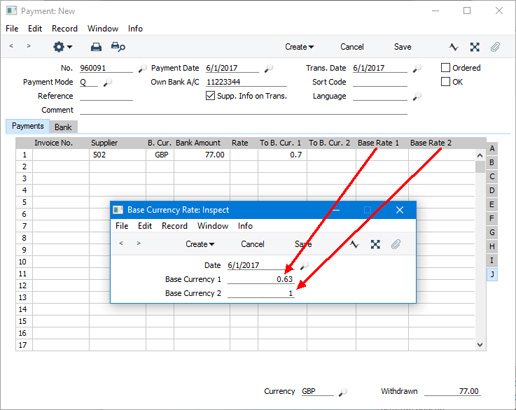Click the activity zigzag icon in Payment toolbar
The width and height of the screenshot is (516, 410).
click(453, 47)
